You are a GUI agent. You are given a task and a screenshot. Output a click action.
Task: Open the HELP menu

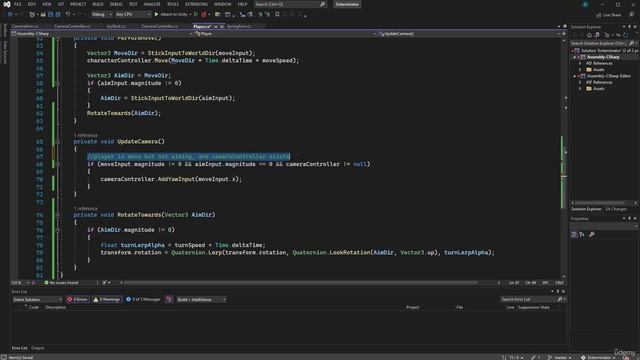click(x=242, y=4)
